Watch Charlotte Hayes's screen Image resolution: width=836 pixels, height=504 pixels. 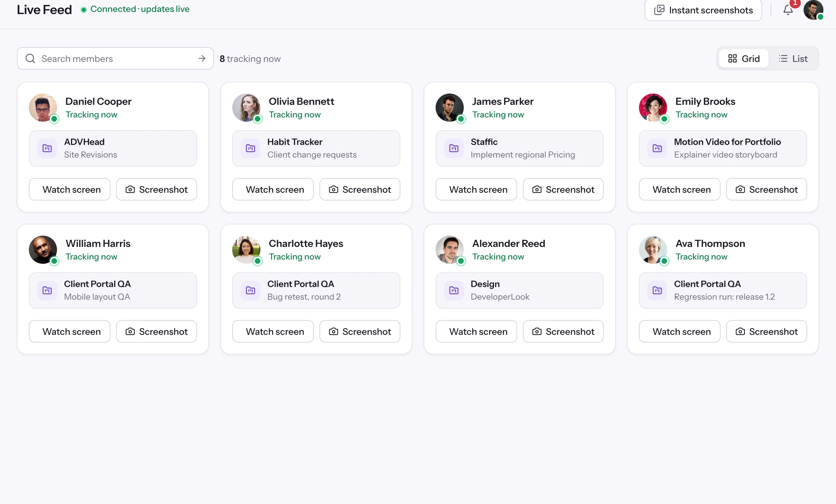273,331
